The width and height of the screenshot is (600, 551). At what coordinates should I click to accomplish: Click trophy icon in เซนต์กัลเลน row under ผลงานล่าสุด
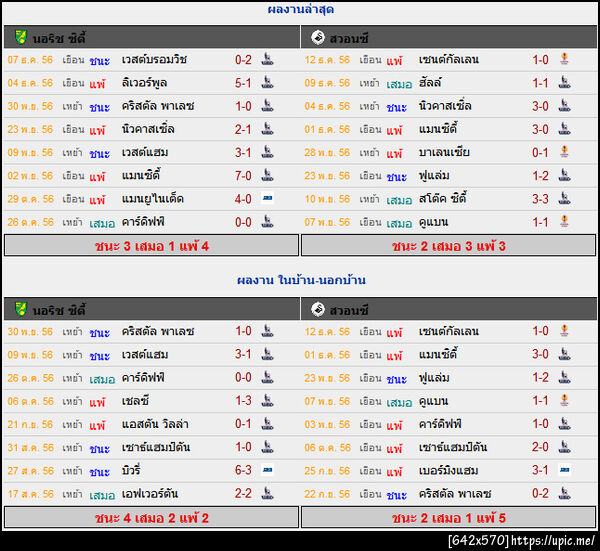pyautogui.click(x=564, y=59)
